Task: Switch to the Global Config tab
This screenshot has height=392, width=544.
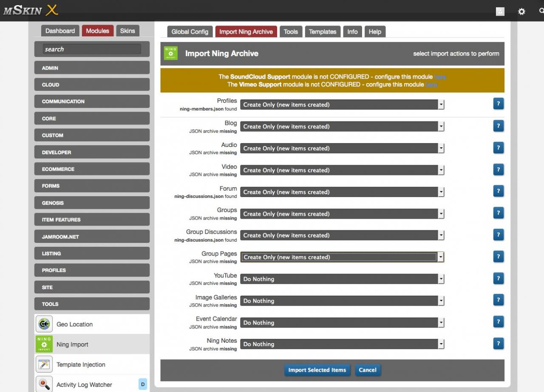Action: [x=190, y=32]
